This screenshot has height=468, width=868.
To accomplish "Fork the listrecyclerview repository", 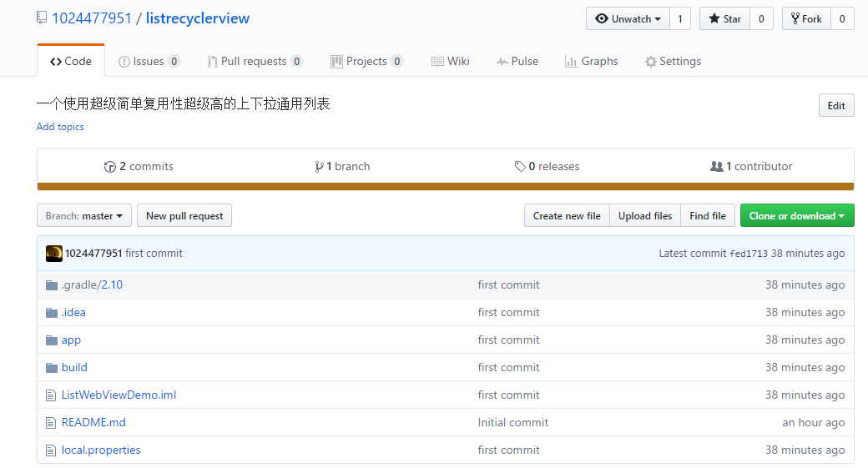I will click(x=806, y=19).
